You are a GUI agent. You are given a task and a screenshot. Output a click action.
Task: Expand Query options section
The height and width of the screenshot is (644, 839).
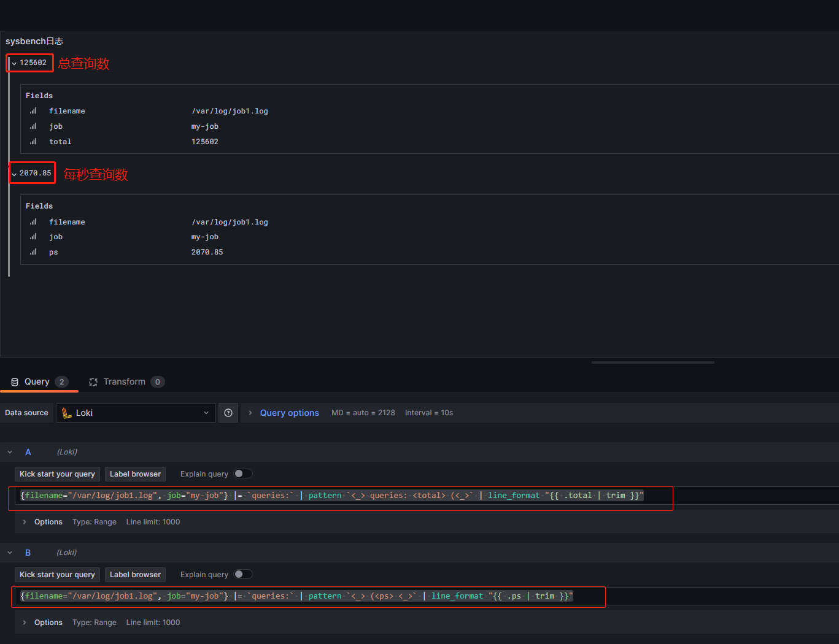pyautogui.click(x=250, y=413)
